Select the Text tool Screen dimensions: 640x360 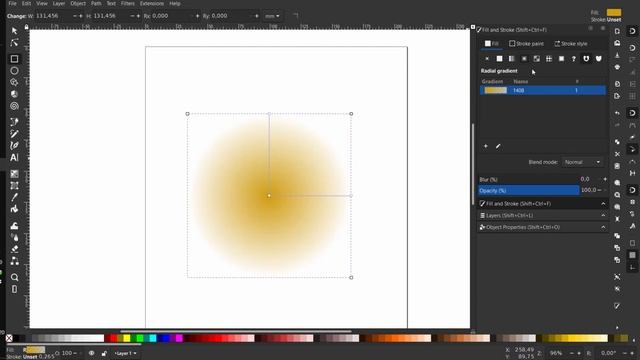click(x=14, y=158)
